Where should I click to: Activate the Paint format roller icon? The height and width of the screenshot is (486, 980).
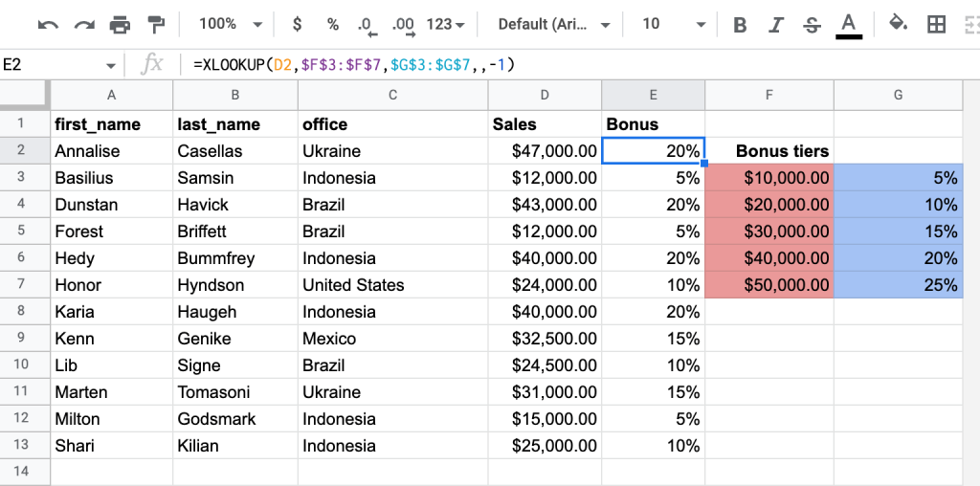click(x=155, y=25)
